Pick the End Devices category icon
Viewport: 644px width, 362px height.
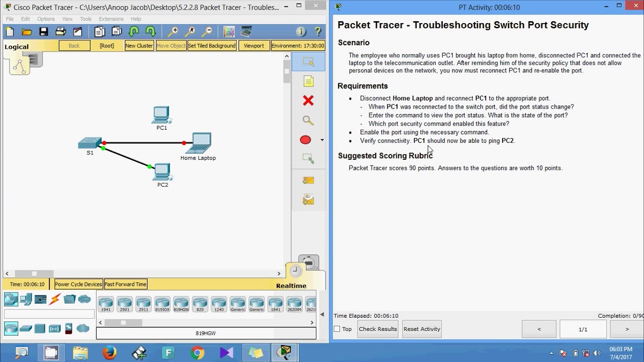pyautogui.click(x=26, y=300)
